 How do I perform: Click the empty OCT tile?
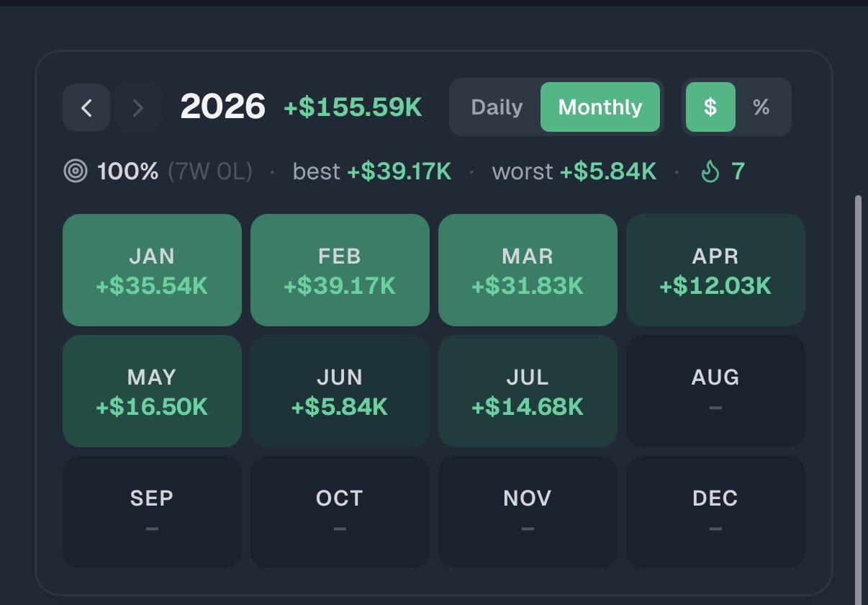pos(340,512)
